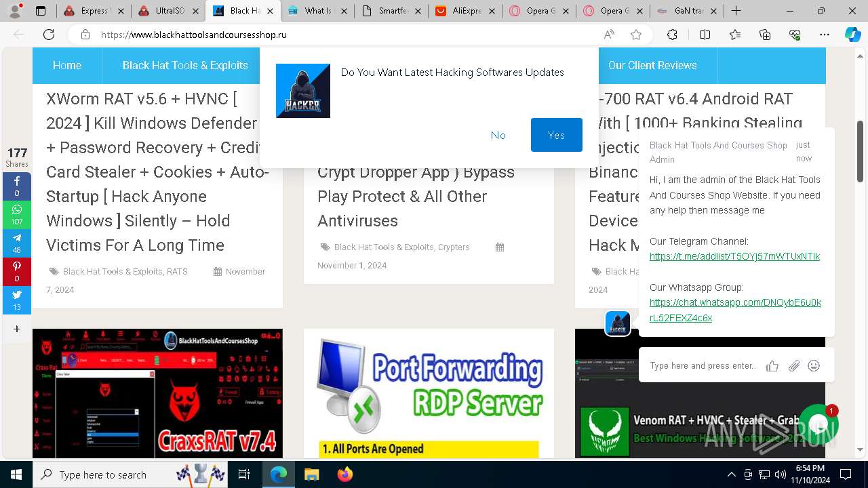Click the taskbar clock 6:54 PM
Viewport: 868px width, 488px height.
click(810, 474)
